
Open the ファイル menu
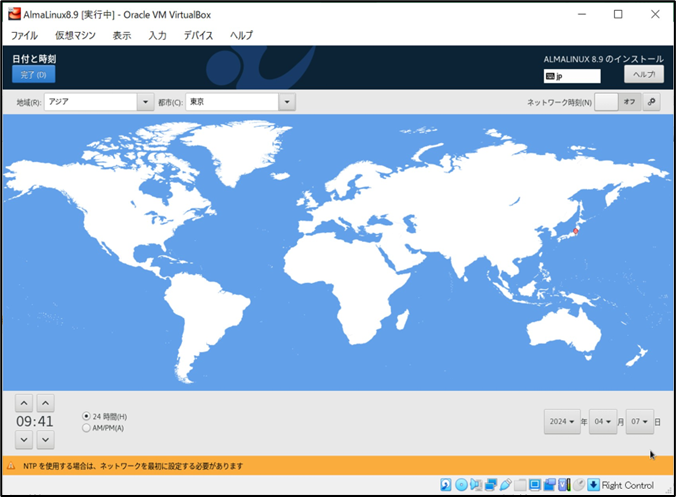coord(24,35)
